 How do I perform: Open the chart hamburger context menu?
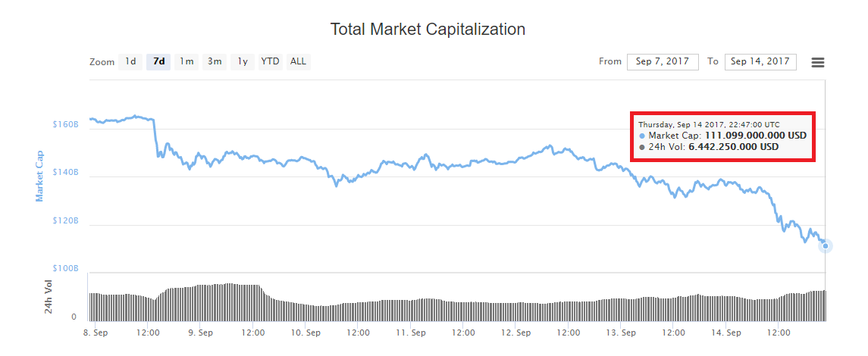[x=817, y=62]
